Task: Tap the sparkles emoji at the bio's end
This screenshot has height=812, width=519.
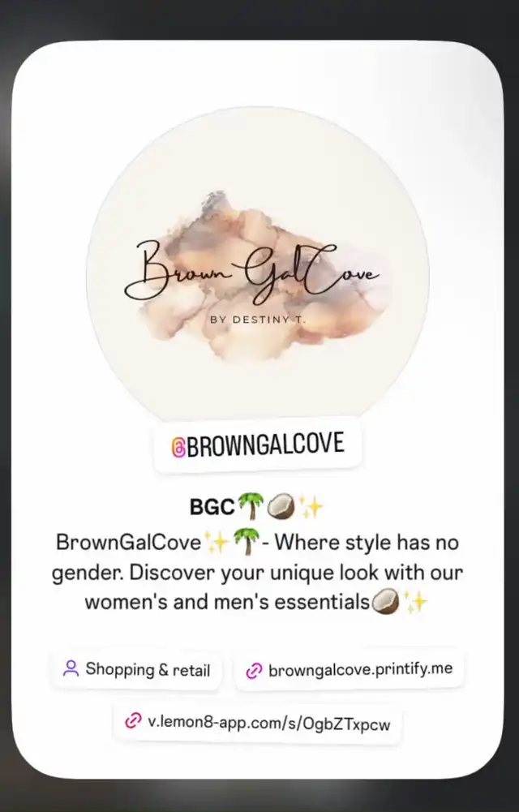Action: [x=414, y=602]
